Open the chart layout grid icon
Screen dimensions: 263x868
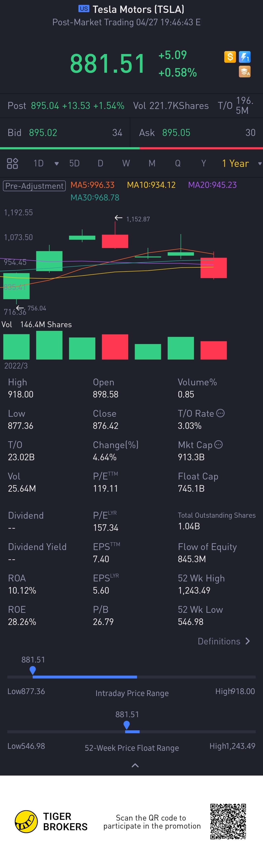pyautogui.click(x=12, y=163)
